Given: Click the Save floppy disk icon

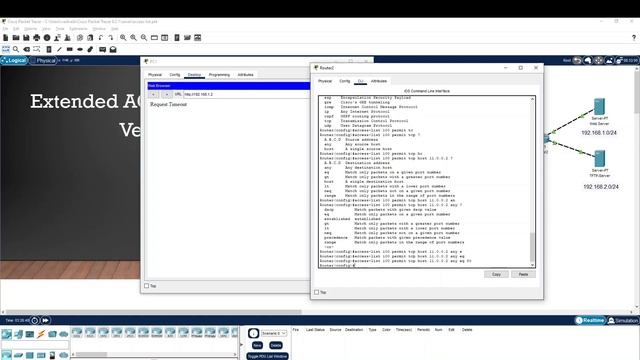Looking at the screenshot, I should (x=26, y=38).
